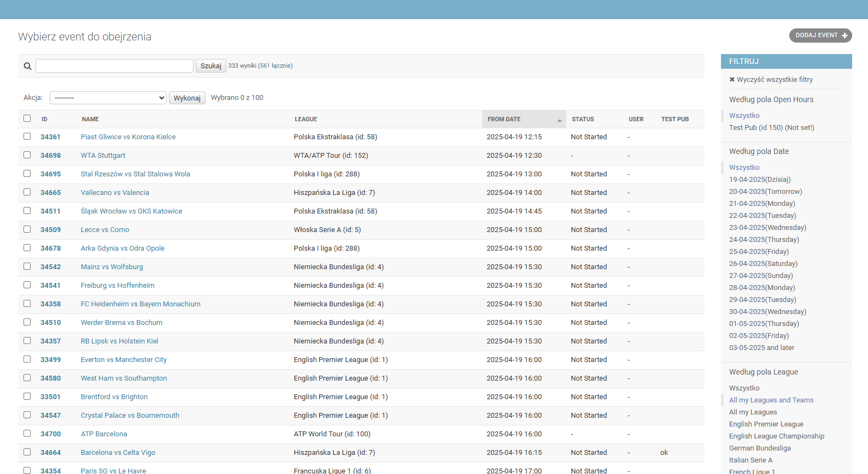Click the Szukaj search button

click(211, 66)
